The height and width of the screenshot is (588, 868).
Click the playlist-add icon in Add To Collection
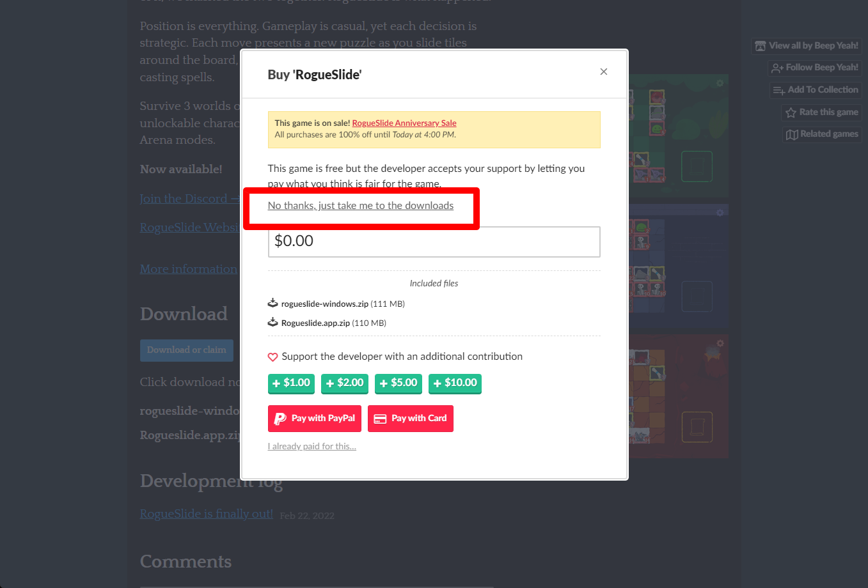[779, 90]
